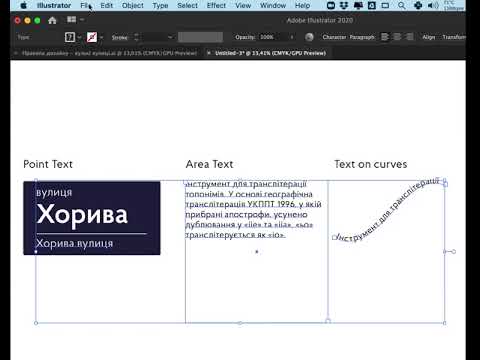
Task: Click the 'Text on curves' heading
Action: point(371,164)
